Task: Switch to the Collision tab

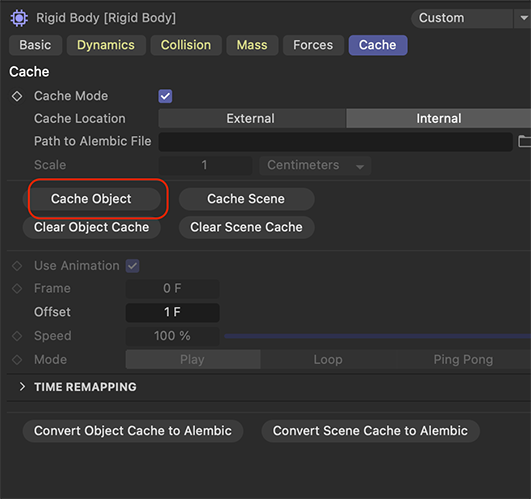Action: [186, 45]
